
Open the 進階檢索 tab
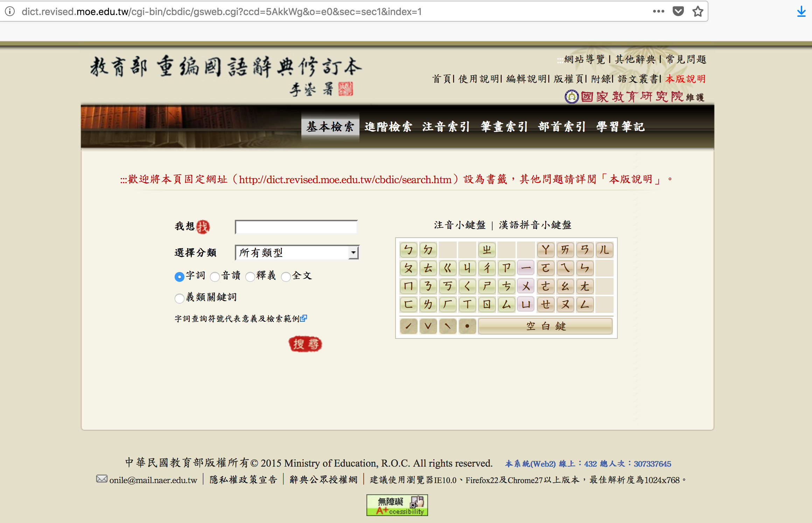coord(388,127)
